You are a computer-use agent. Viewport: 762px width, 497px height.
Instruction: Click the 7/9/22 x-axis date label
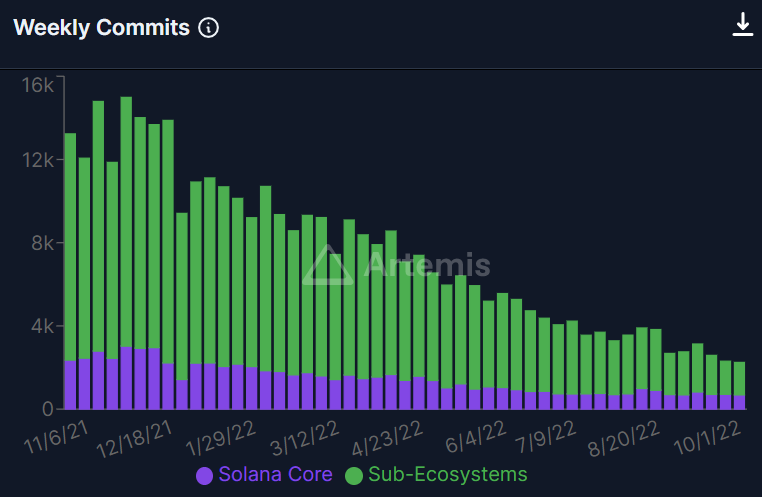tap(546, 436)
